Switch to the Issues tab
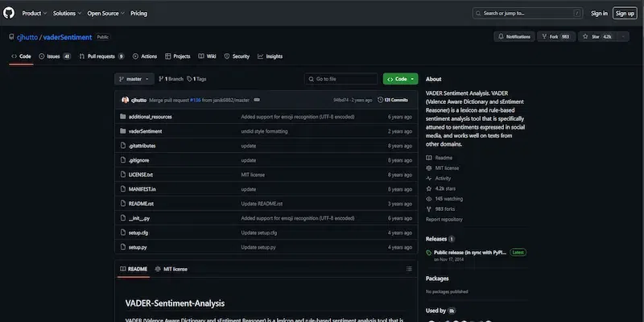 click(x=55, y=56)
